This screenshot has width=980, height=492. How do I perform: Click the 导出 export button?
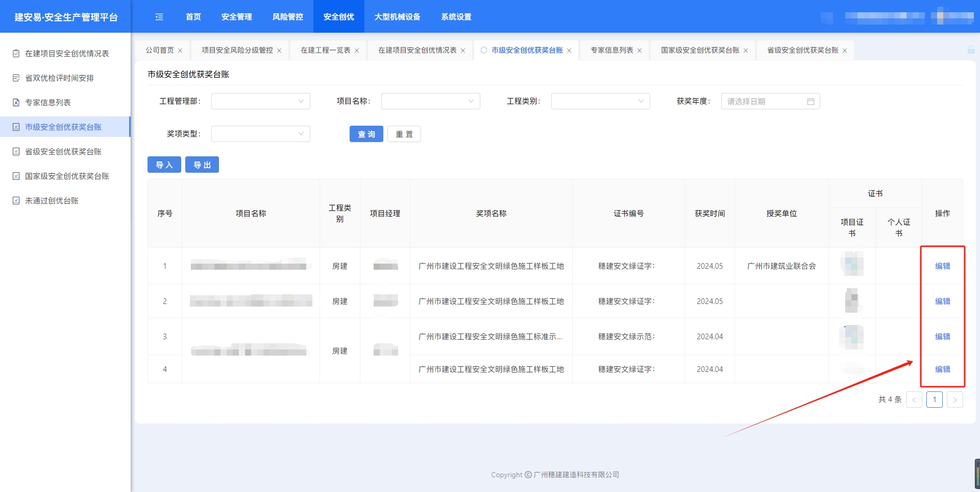tap(202, 165)
